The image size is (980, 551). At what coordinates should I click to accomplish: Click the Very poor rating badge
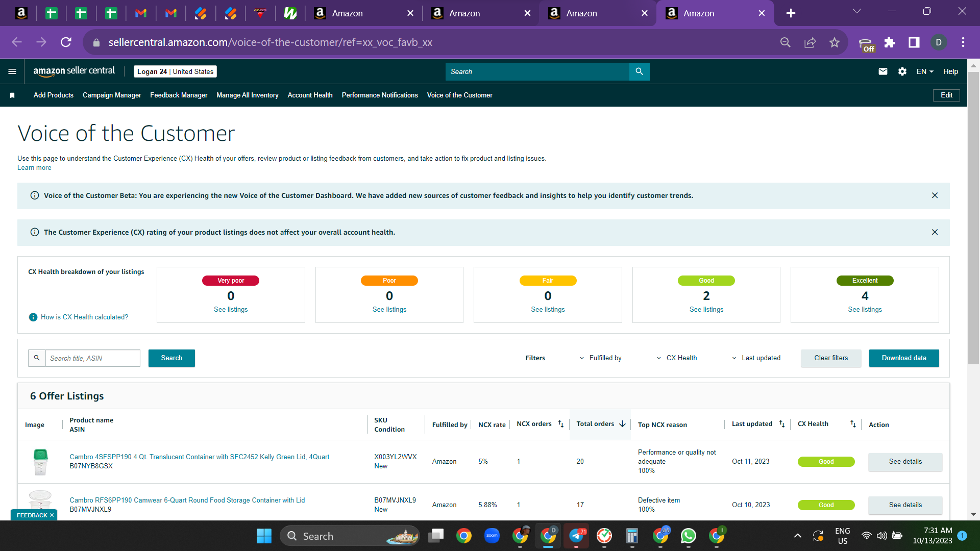pyautogui.click(x=231, y=281)
